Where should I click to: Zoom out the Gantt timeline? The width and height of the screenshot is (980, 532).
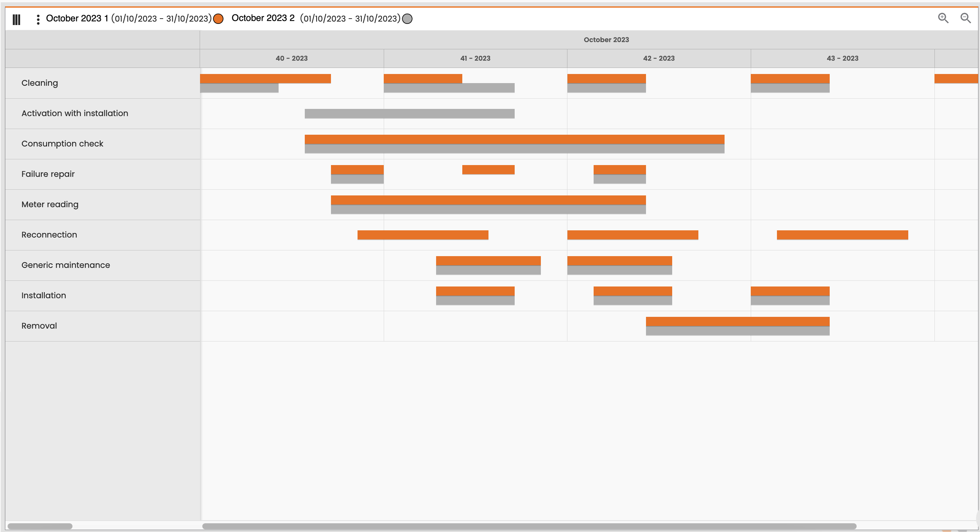coord(966,18)
